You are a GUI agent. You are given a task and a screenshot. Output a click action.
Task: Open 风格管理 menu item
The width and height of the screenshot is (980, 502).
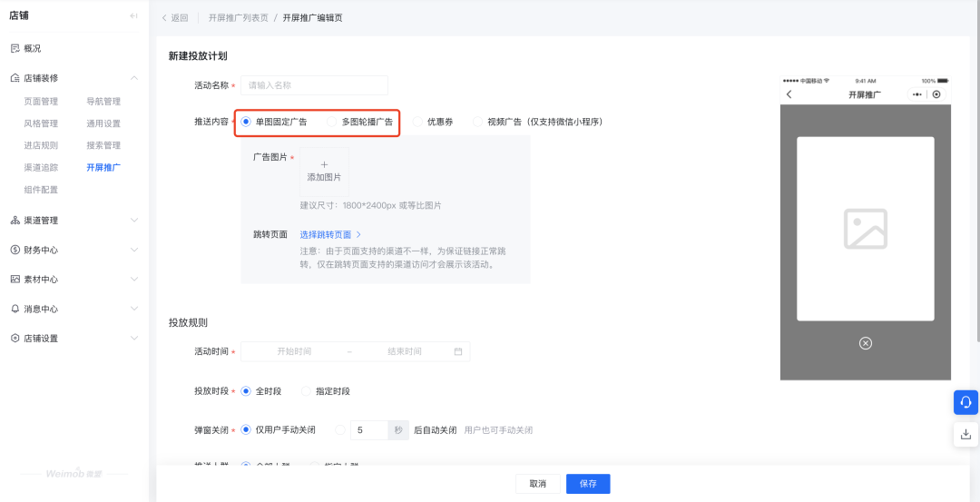click(x=41, y=123)
